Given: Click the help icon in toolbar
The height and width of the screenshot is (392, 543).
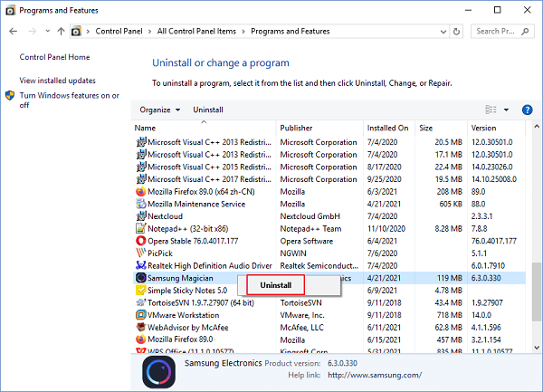Looking at the screenshot, I should coord(525,110).
